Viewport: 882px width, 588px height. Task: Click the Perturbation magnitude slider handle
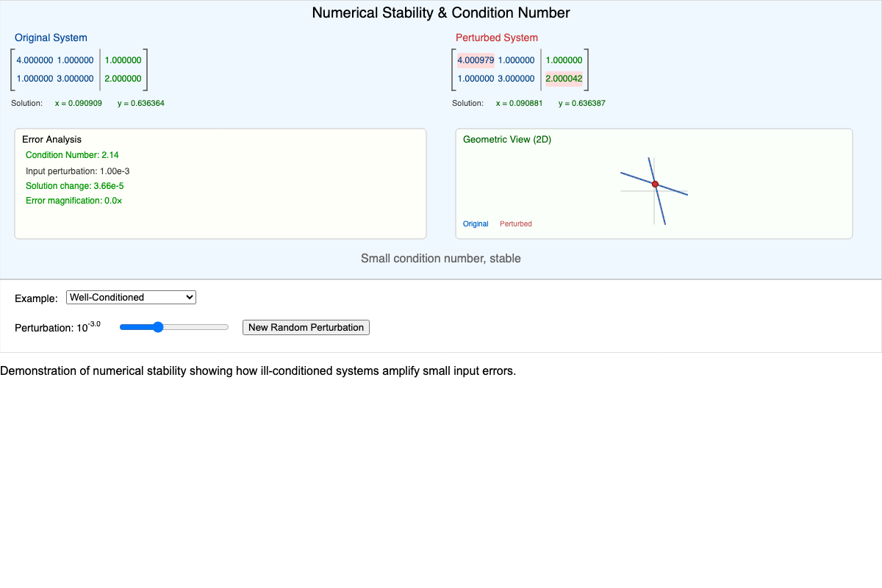(158, 327)
